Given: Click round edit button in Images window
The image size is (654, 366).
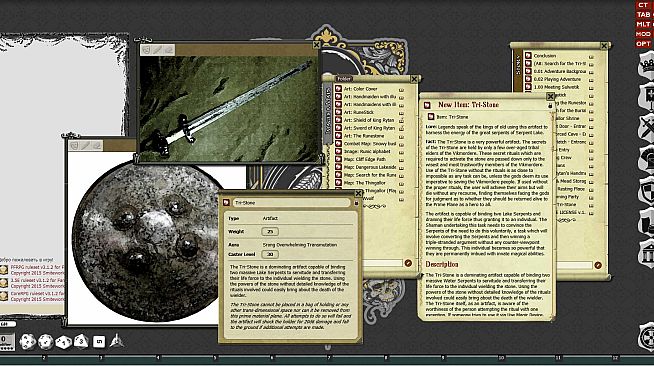Looking at the screenshot, I should [x=408, y=263].
